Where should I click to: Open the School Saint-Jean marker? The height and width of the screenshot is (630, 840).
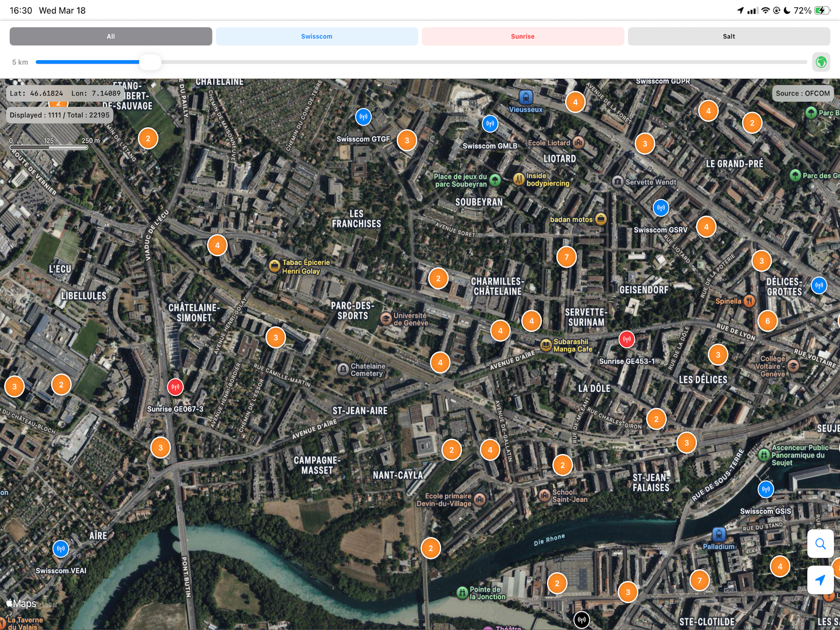click(545, 495)
